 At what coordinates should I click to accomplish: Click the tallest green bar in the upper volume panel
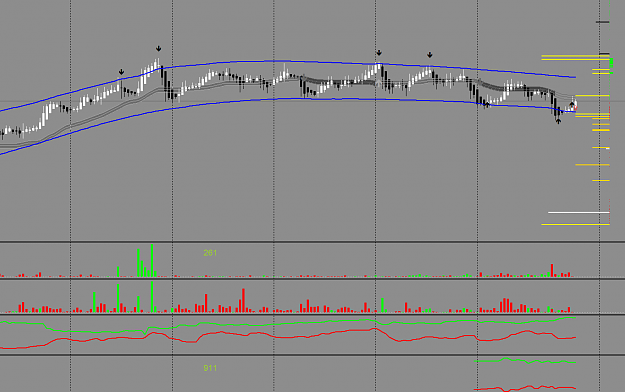(152, 260)
